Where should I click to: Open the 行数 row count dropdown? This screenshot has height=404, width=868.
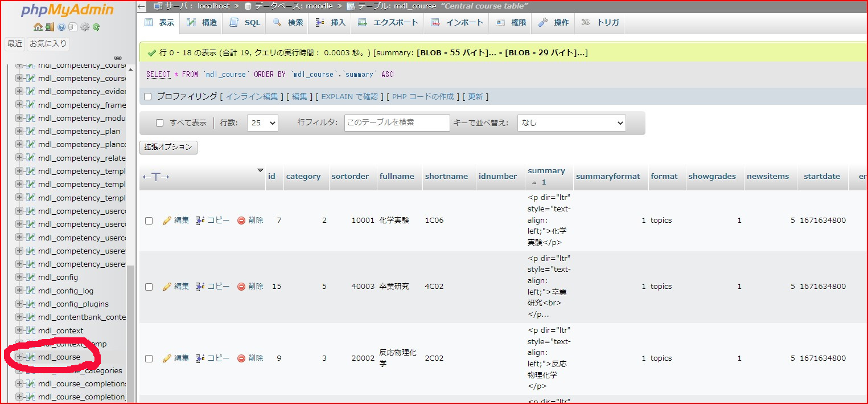pos(262,123)
